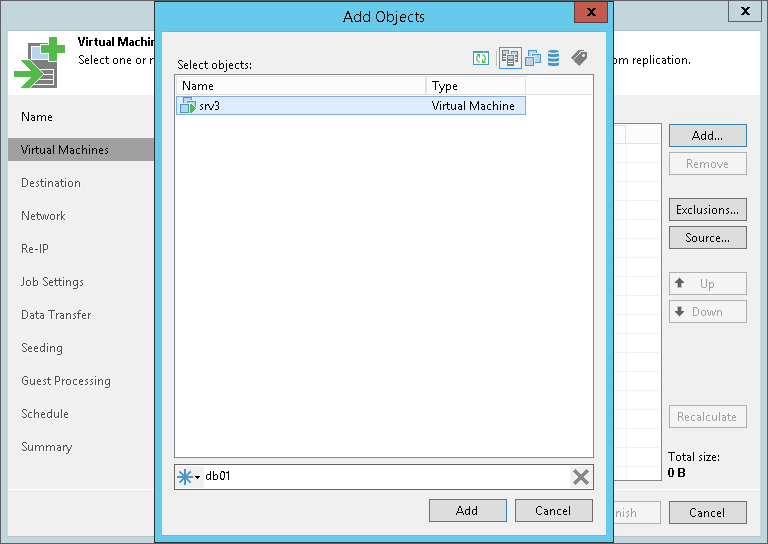Image resolution: width=768 pixels, height=544 pixels.
Task: Go to Re-IP wizard step
Action: pos(35,249)
